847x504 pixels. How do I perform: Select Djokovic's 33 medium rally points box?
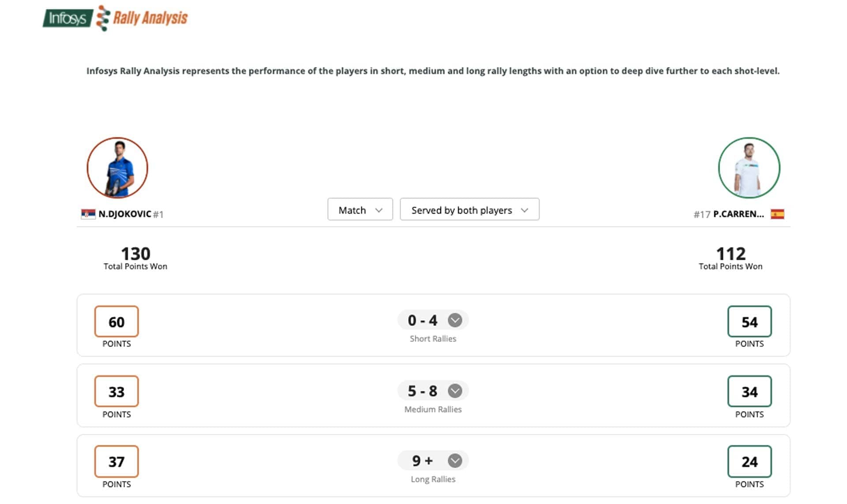116,391
